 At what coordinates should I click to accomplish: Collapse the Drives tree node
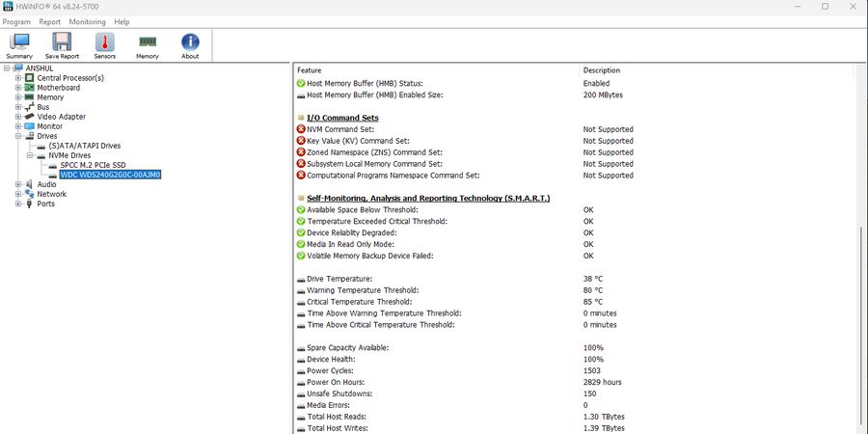tap(18, 136)
